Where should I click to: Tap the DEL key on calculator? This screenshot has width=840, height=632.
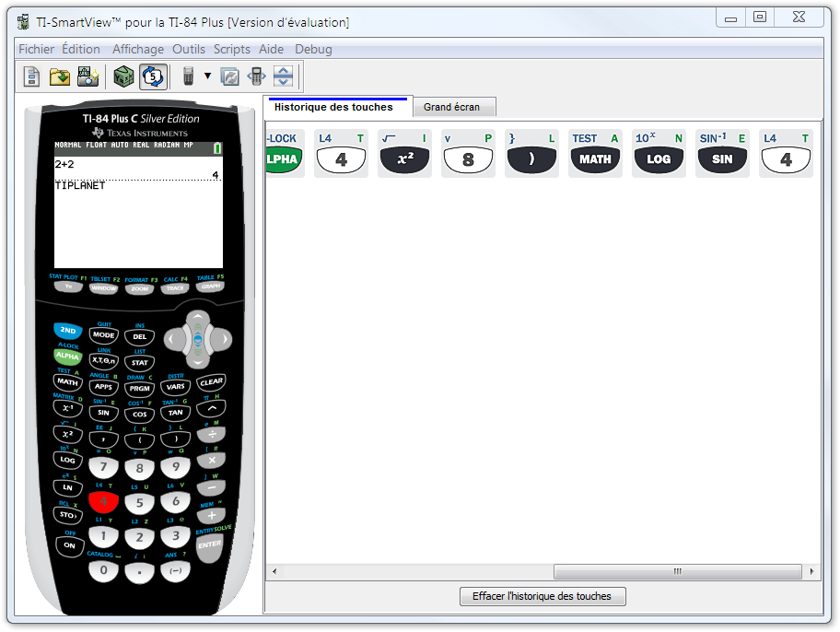click(139, 336)
